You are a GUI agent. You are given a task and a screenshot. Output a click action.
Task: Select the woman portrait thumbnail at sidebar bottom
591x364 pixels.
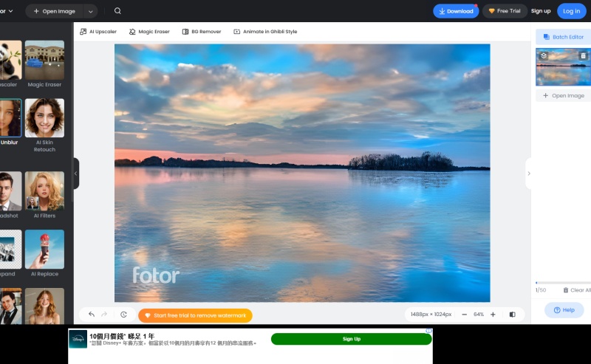pyautogui.click(x=44, y=306)
